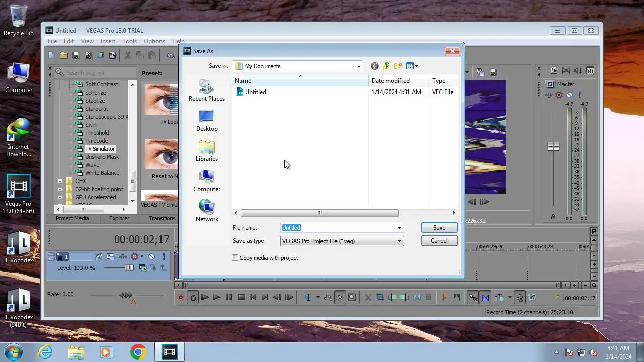Click the Master fader lock icon
The width and height of the screenshot is (644, 362).
(x=553, y=217)
